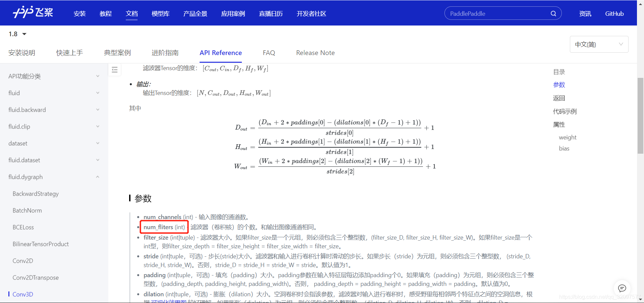The width and height of the screenshot is (644, 303).
Task: Switch to the FAQ tab
Action: click(269, 53)
